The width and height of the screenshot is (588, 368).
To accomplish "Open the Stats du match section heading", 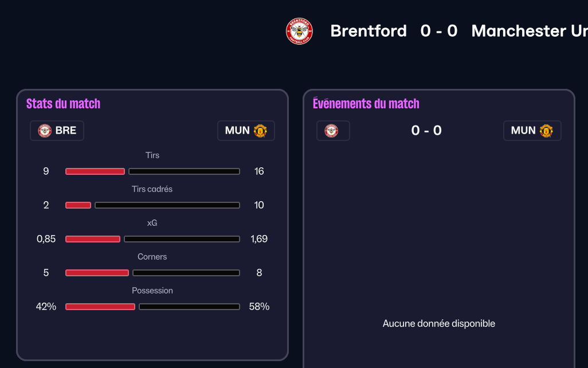I will pos(63,104).
